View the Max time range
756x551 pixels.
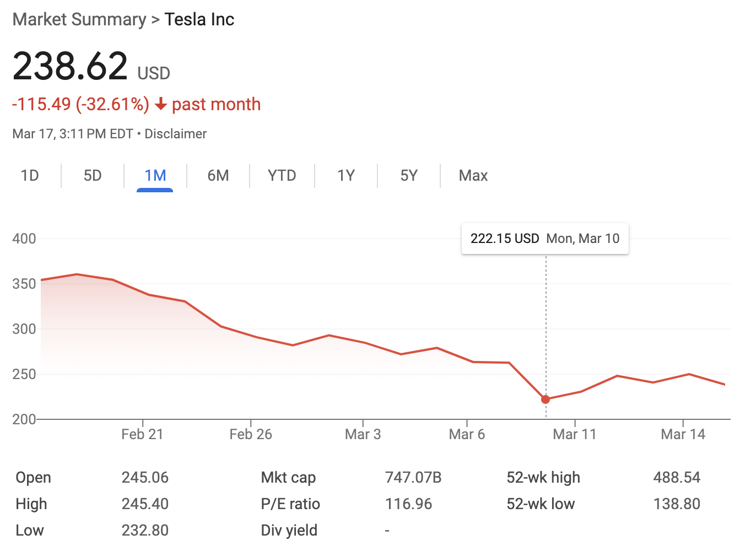(473, 176)
